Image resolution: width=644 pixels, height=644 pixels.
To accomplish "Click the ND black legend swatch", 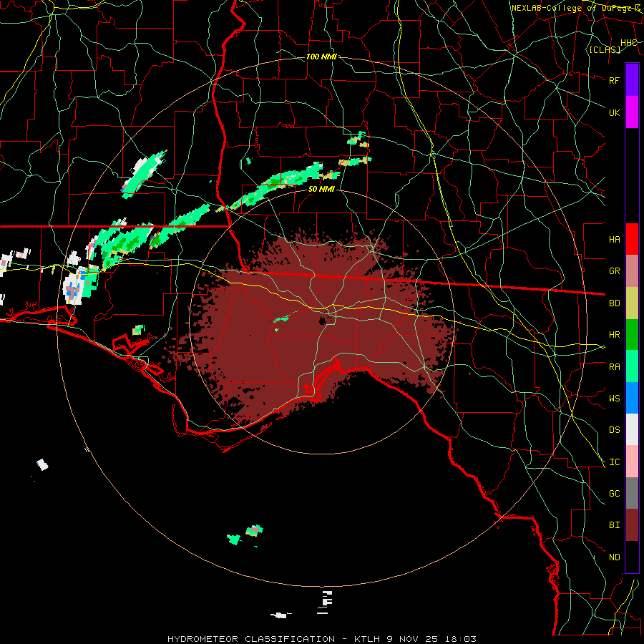I will click(x=632, y=557).
